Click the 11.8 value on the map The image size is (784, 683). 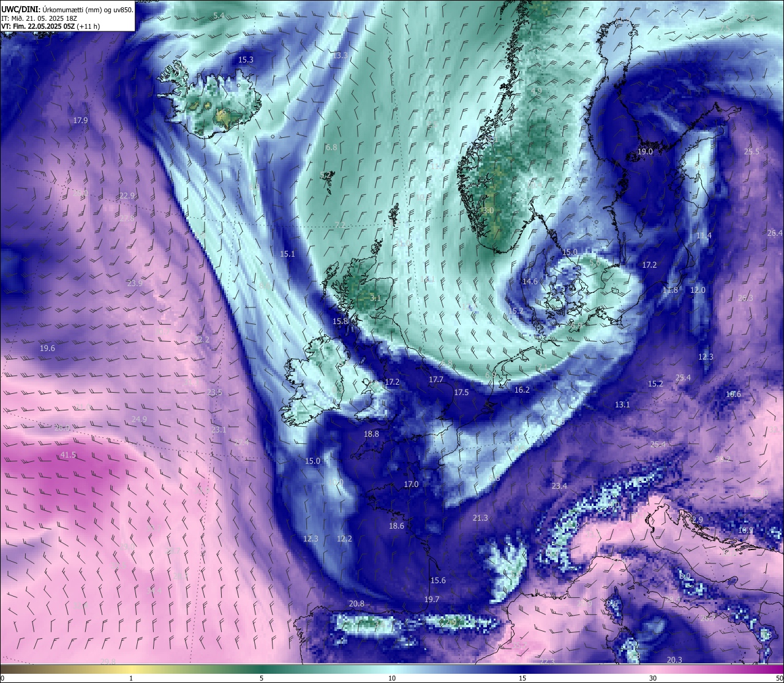670,290
